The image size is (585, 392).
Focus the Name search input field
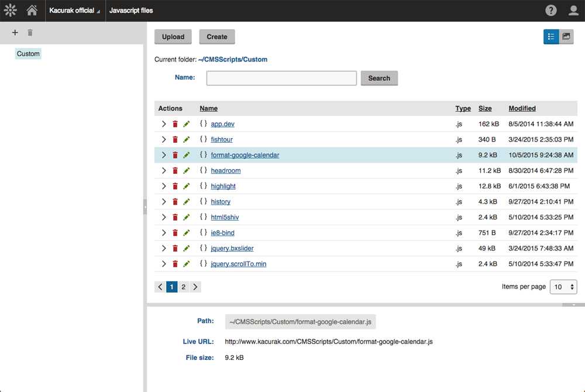[x=281, y=78]
